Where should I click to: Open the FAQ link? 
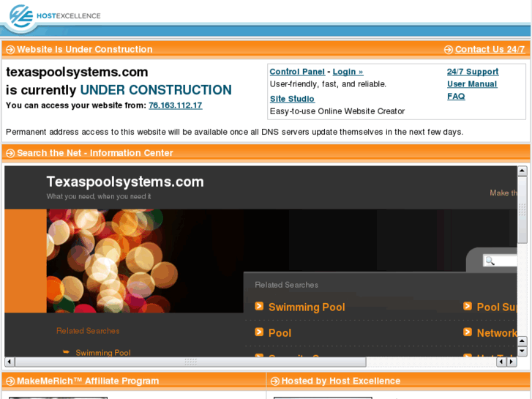456,96
